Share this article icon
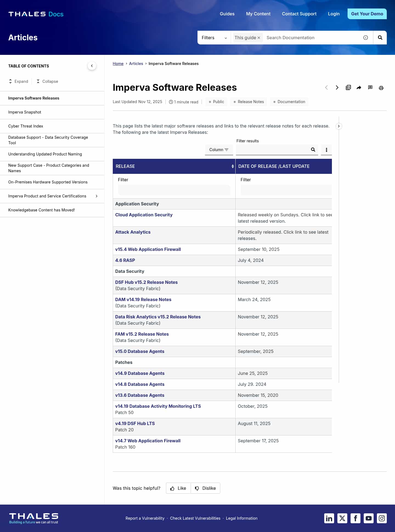The image size is (395, 532). click(x=359, y=87)
